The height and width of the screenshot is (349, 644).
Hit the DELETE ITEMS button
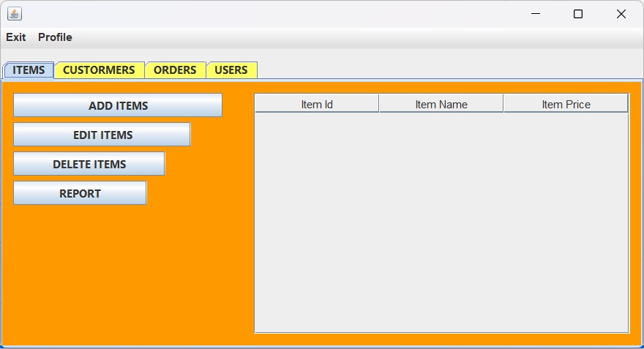coord(89,164)
